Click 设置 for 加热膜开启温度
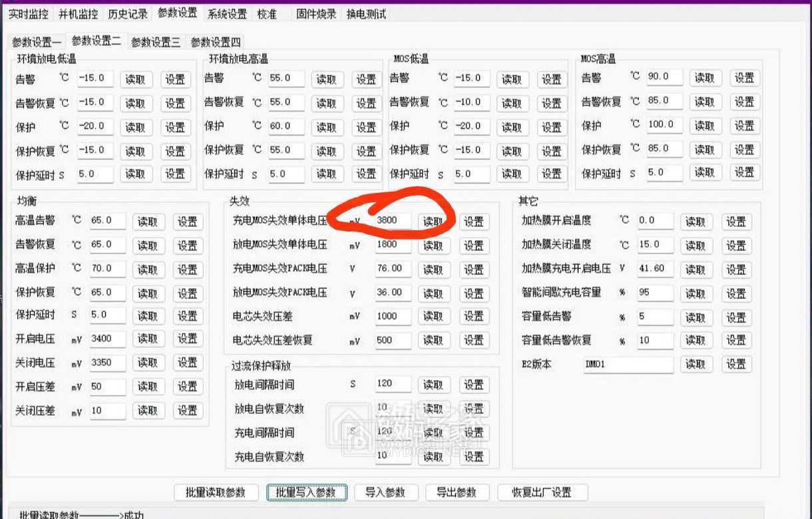The height and width of the screenshot is (519, 812). point(735,222)
